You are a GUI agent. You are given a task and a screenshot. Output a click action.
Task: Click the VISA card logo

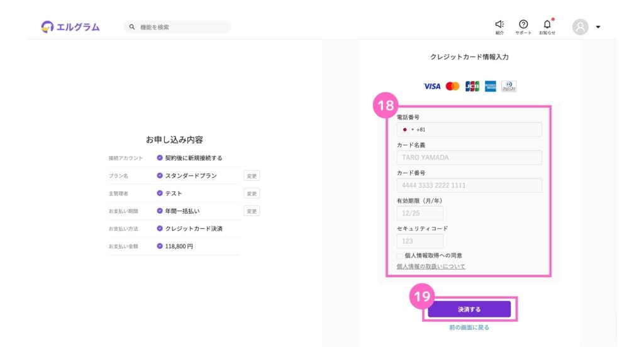coord(431,86)
